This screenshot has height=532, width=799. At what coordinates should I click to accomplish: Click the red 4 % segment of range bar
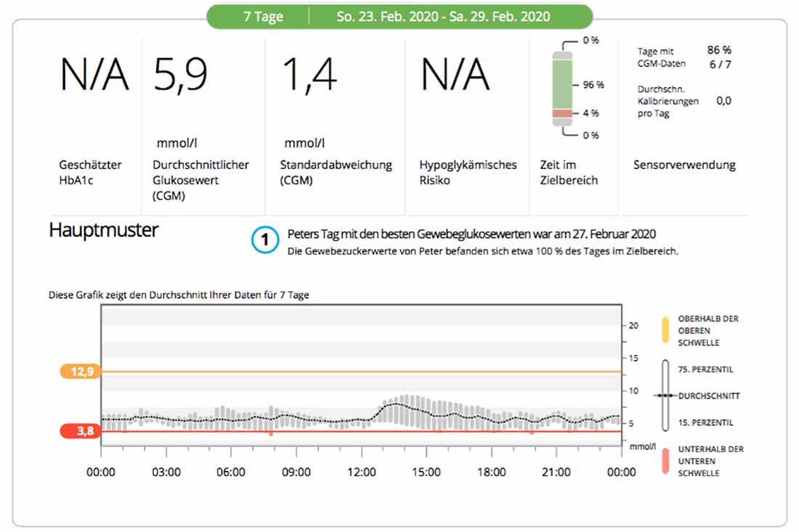pos(562,113)
